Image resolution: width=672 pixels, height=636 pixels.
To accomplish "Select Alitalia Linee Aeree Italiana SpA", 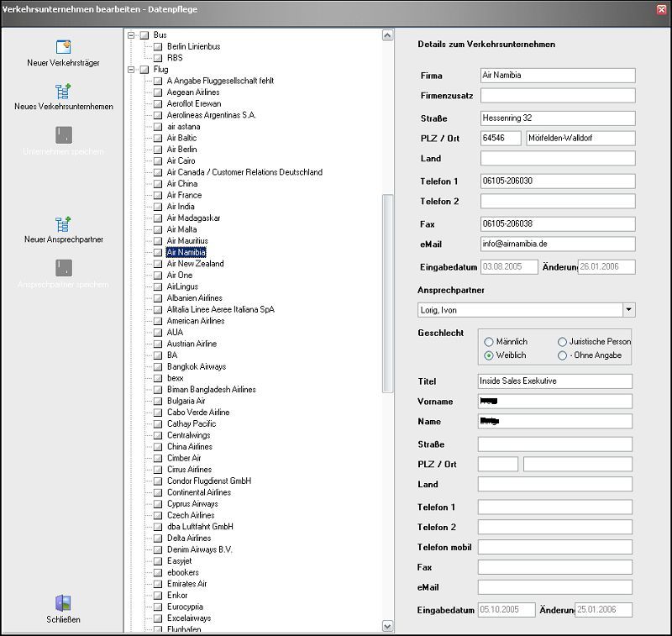I will tap(220, 309).
